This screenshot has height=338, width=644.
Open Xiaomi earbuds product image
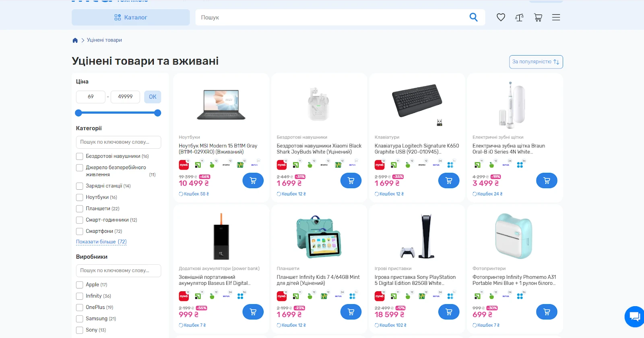tap(319, 104)
